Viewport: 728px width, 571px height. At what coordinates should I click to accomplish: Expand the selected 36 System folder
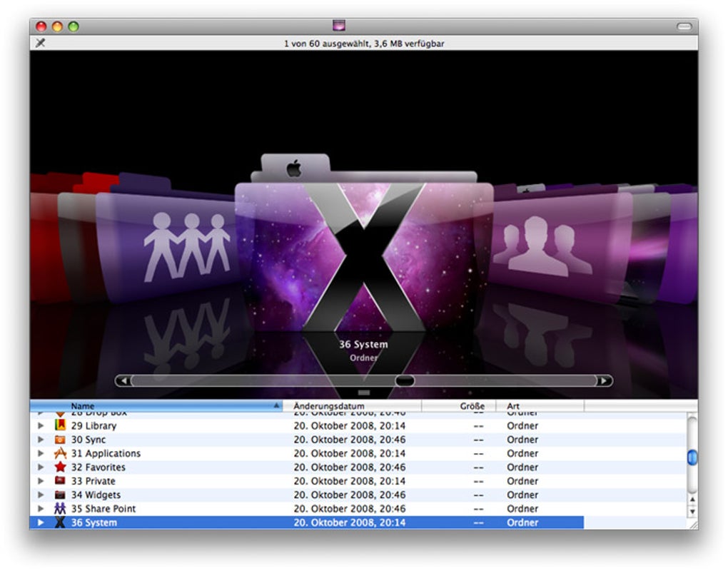pyautogui.click(x=41, y=522)
